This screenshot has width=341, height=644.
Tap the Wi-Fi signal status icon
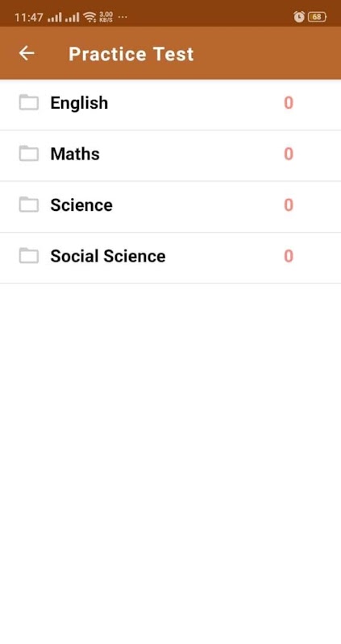tap(89, 17)
